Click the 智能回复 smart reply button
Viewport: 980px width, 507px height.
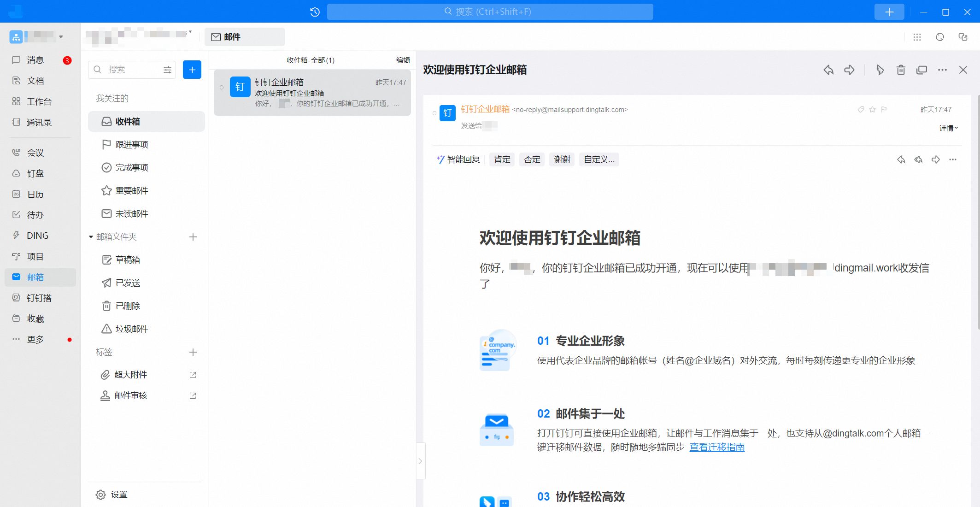tap(458, 159)
